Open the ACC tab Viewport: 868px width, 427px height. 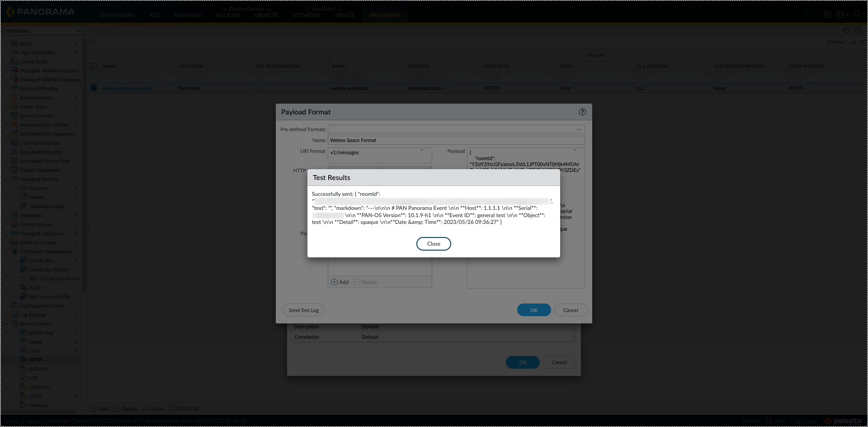[155, 15]
